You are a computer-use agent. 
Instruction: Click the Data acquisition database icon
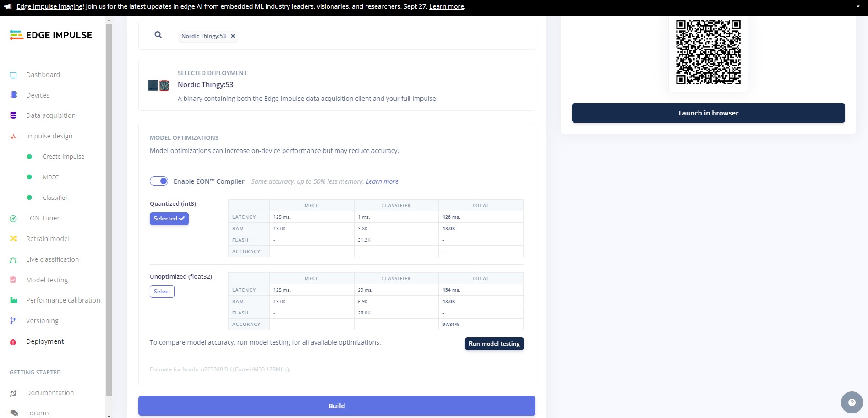pyautogui.click(x=13, y=115)
